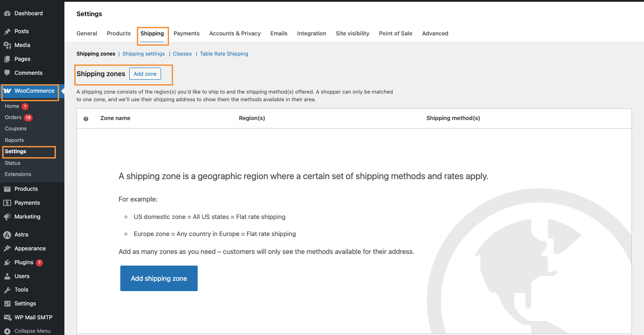Click the Astra theme logo icon
This screenshot has height=335, width=644.
pyautogui.click(x=7, y=235)
